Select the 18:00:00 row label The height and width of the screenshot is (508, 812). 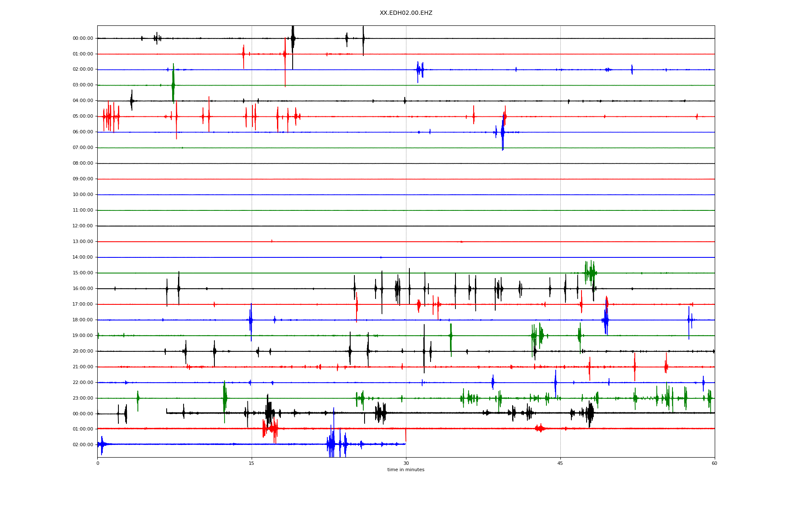(83, 320)
